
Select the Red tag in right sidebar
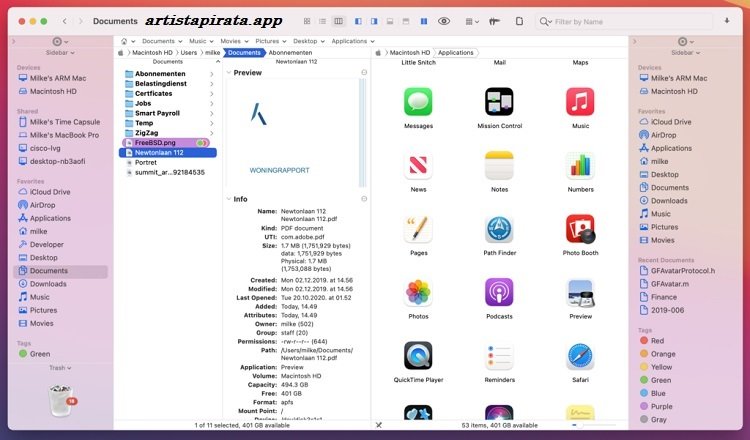click(x=652, y=341)
